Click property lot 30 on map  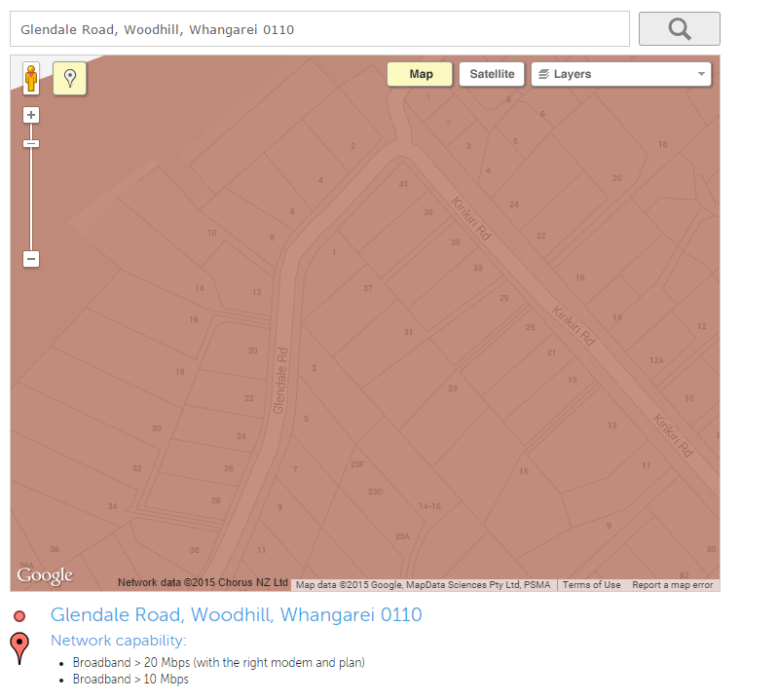point(157,428)
